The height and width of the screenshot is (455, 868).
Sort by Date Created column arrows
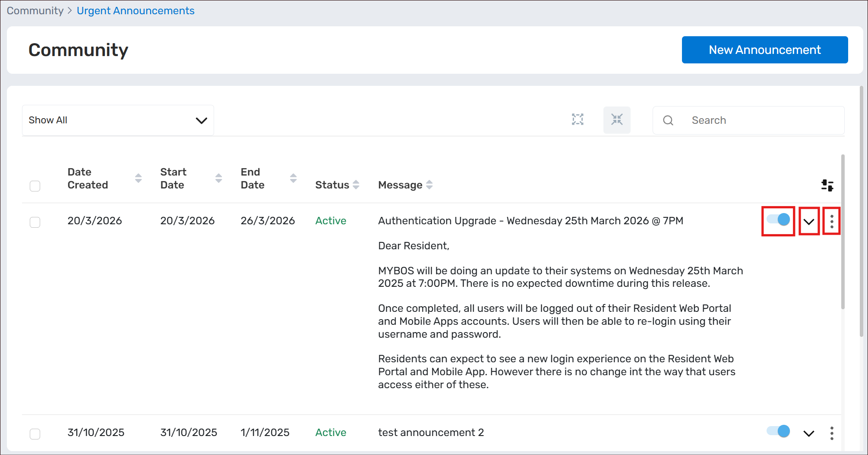pos(138,178)
